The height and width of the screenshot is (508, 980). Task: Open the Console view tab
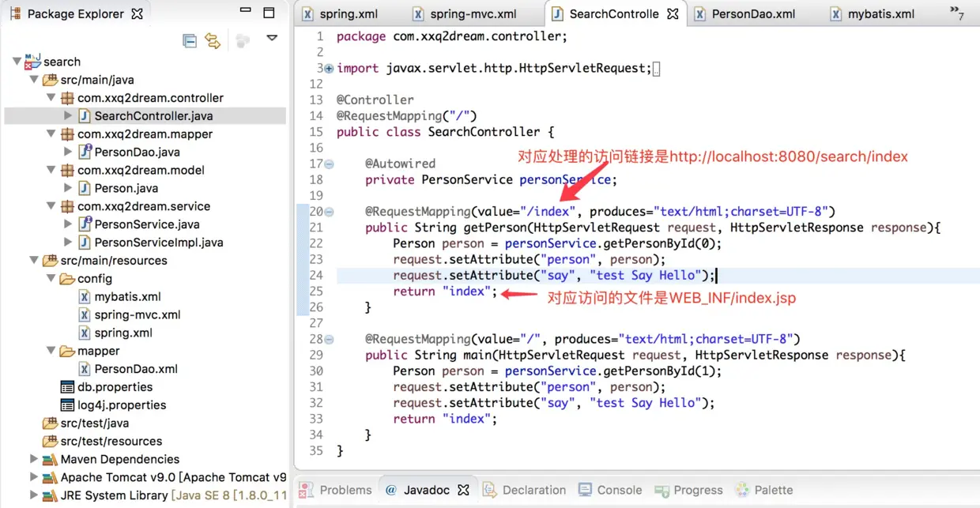610,490
